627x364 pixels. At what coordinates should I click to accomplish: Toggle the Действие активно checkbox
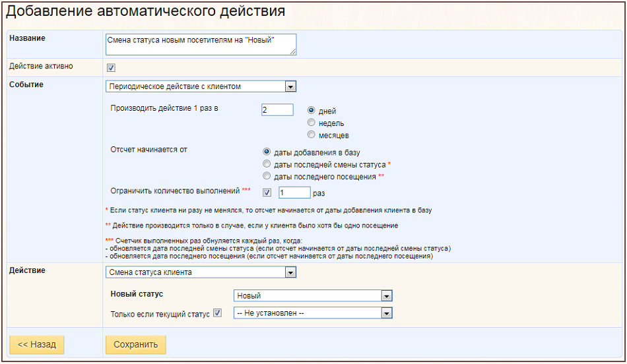111,68
